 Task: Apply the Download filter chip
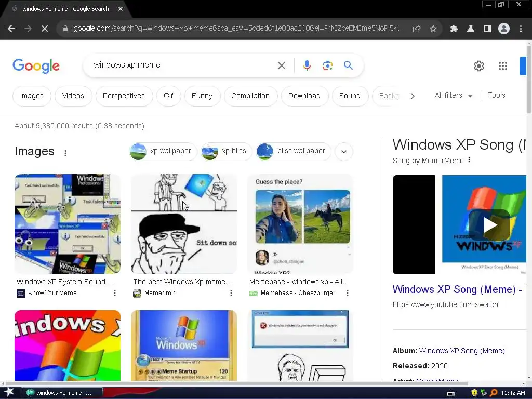[304, 96]
